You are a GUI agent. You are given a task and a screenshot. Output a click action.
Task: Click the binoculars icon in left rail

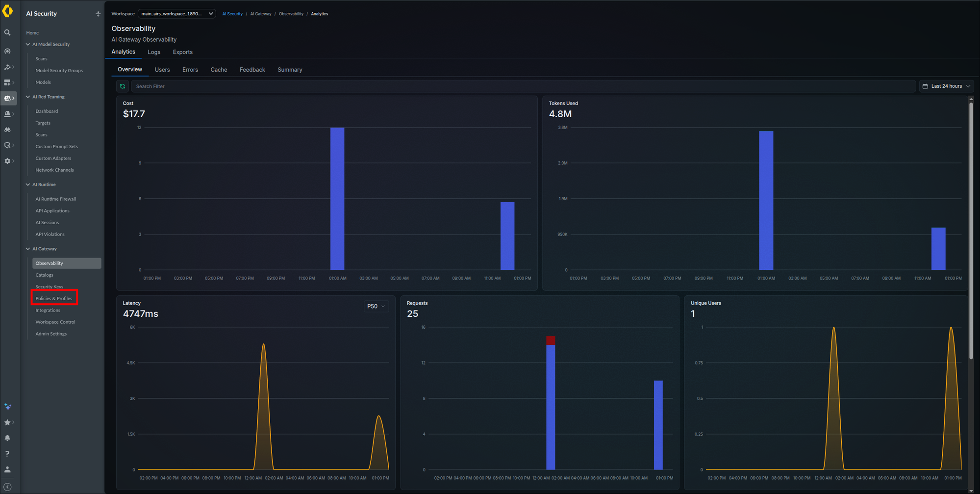tap(7, 130)
